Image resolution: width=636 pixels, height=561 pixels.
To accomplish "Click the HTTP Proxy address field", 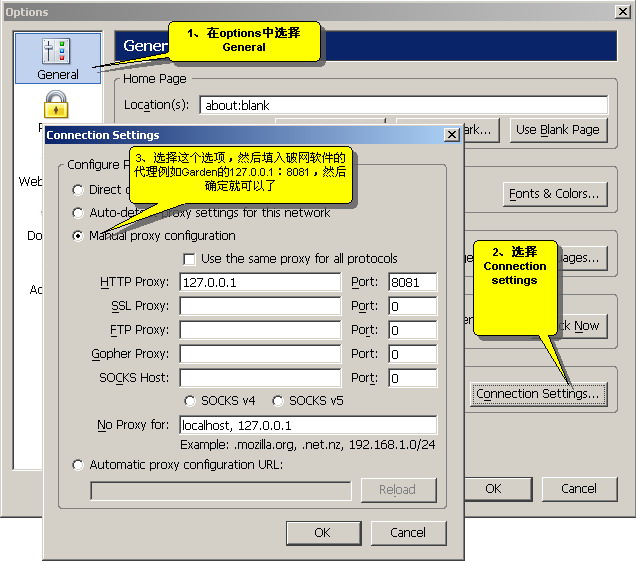I will (260, 282).
